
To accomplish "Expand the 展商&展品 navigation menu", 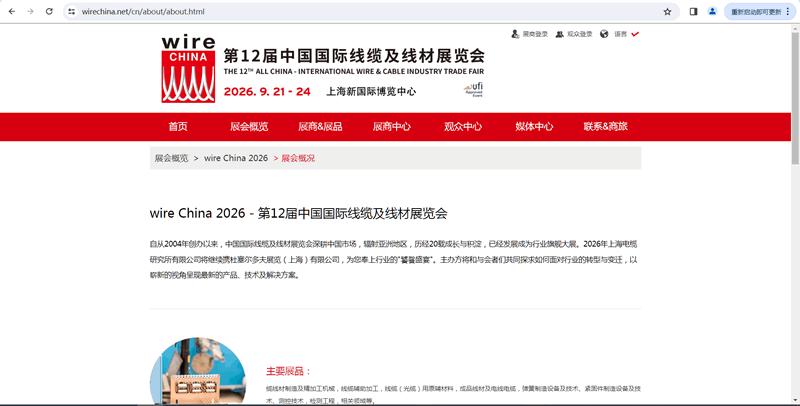I will click(x=320, y=127).
